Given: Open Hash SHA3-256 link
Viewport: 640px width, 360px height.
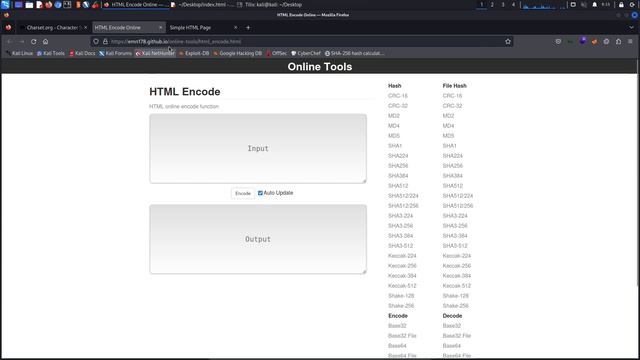Looking at the screenshot, I should (400, 226).
